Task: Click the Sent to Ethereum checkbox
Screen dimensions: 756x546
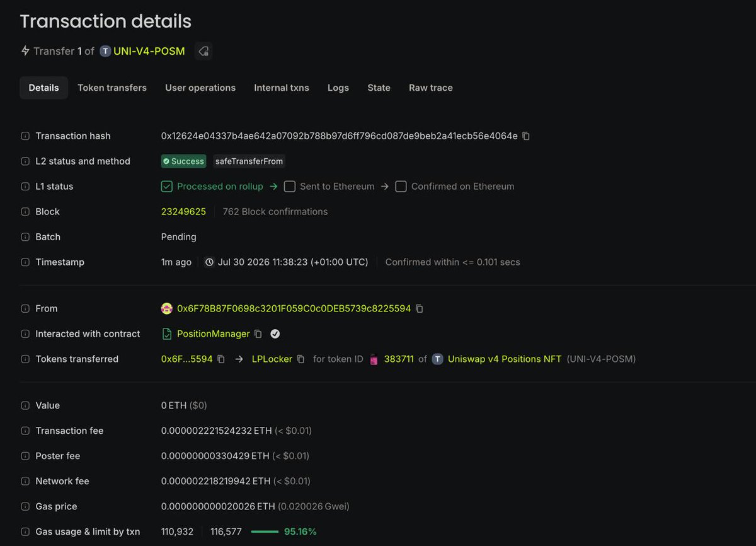Action: 290,187
